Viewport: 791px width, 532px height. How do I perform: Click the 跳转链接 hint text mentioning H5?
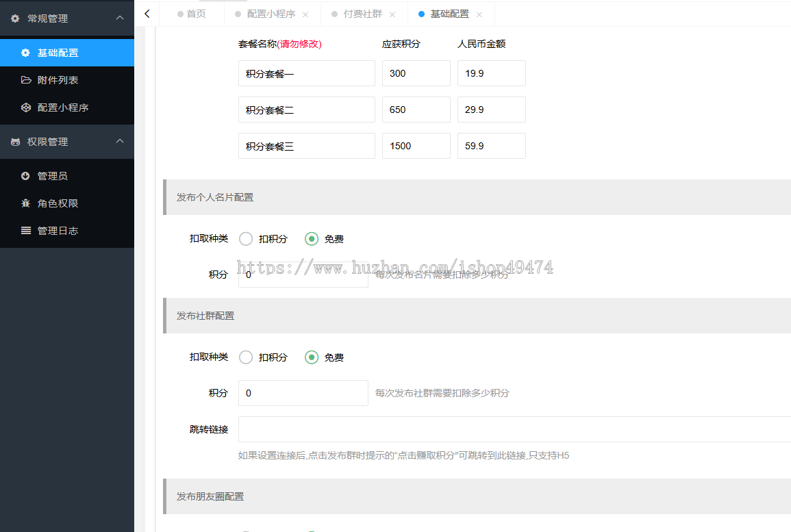click(x=403, y=455)
